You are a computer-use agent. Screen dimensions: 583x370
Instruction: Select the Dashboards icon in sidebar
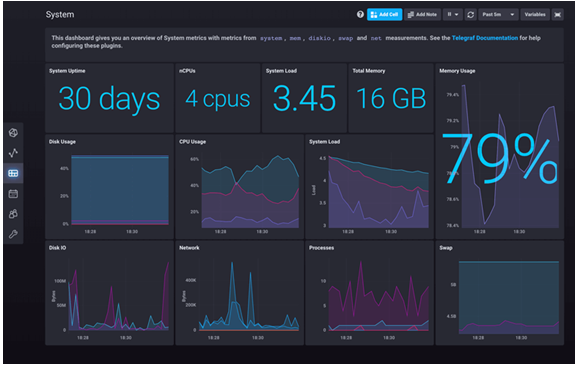pyautogui.click(x=13, y=173)
